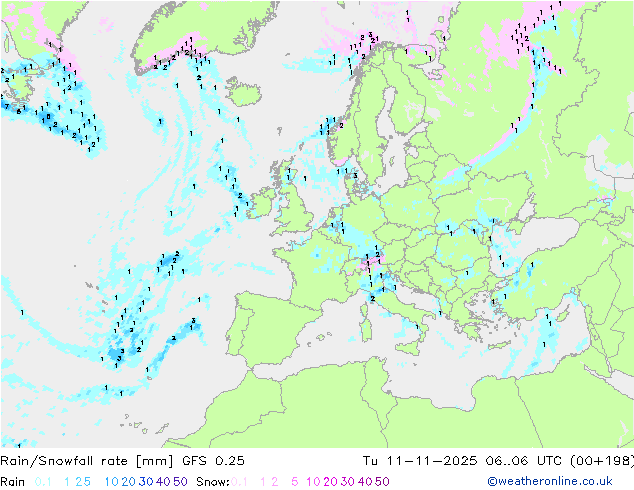Viewport: 634px width, 490px height.
Task: Click the date text "Tu 11-11-2025"
Action: click(420, 461)
